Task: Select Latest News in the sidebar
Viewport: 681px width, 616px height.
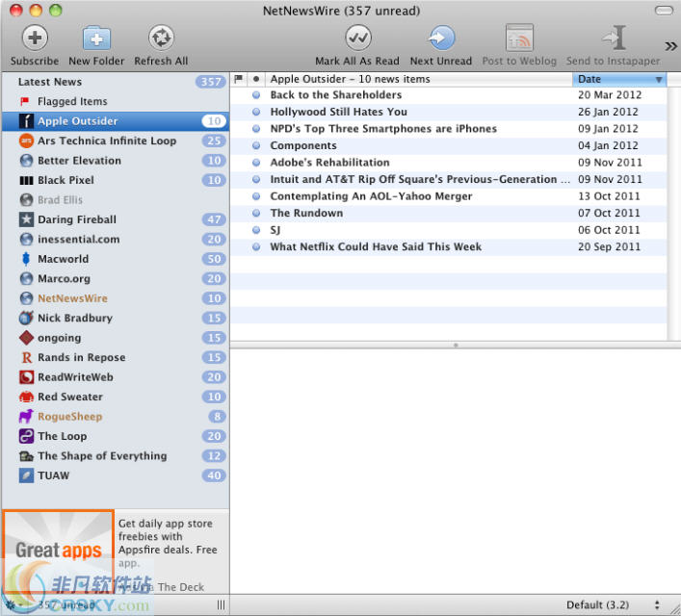Action: point(116,82)
